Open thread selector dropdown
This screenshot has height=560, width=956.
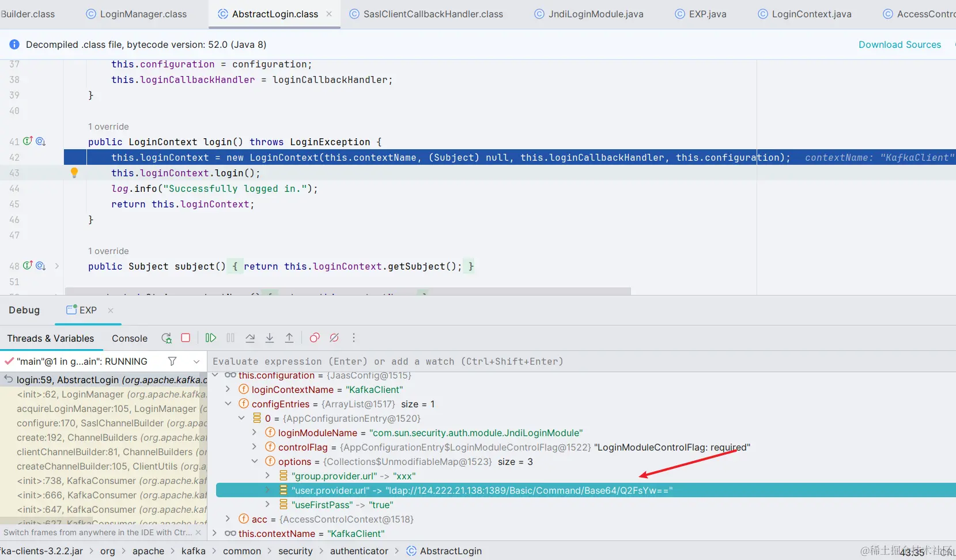pos(197,362)
